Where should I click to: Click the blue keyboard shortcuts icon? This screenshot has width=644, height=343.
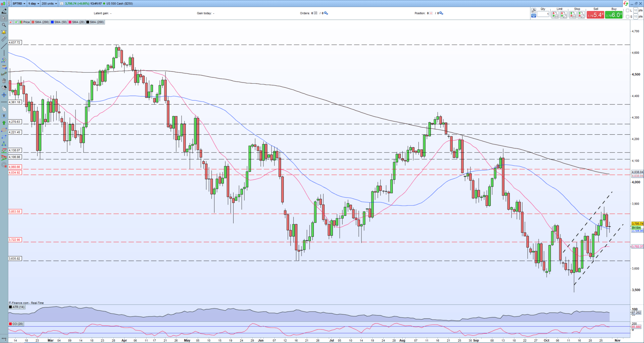(x=534, y=15)
